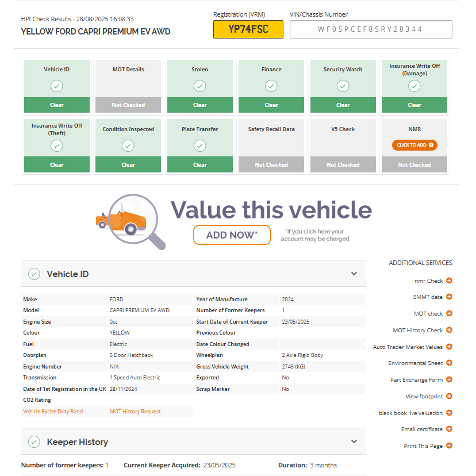476x476 pixels.
Task: Click the car magnifier illustration
Action: (131, 222)
